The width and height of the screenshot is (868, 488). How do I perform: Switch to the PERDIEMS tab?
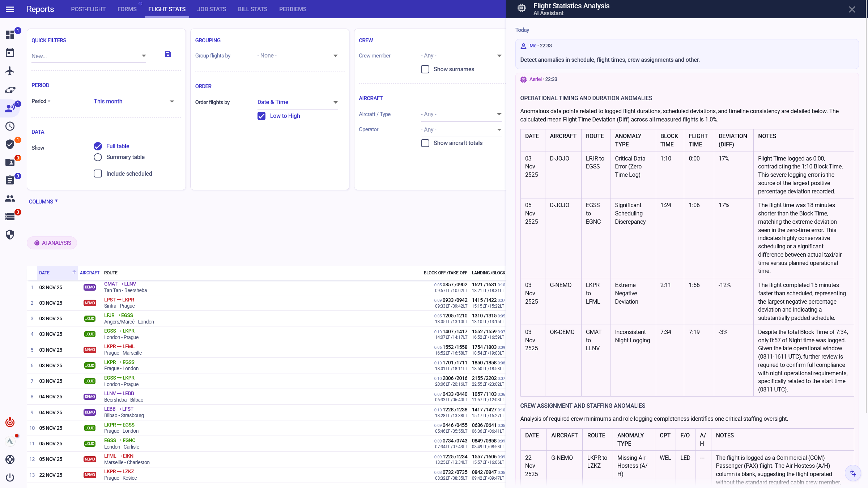[293, 9]
